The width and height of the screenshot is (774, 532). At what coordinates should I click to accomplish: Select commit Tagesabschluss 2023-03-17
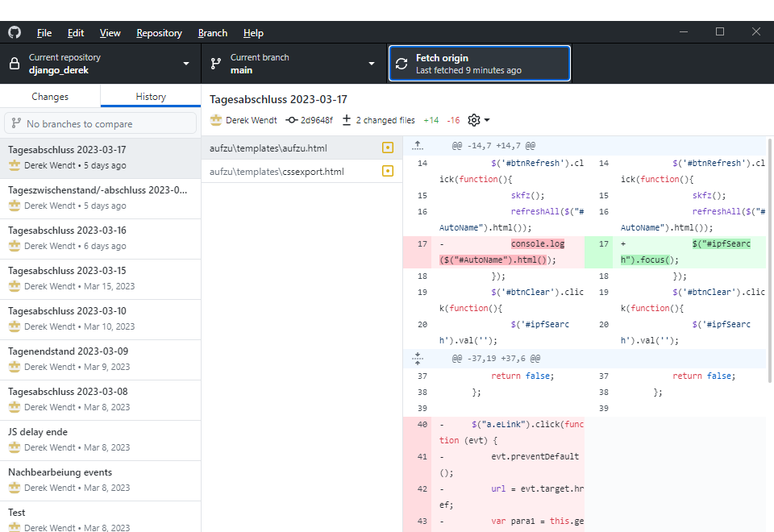100,158
